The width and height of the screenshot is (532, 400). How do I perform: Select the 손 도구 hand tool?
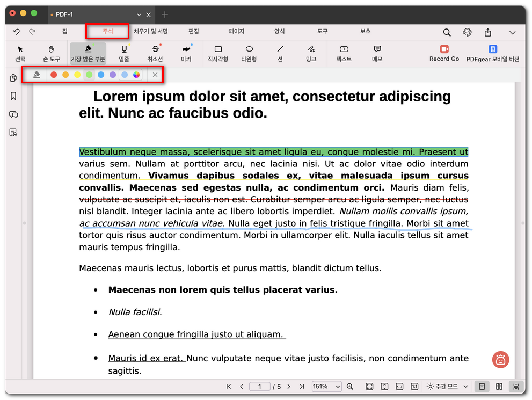(52, 53)
